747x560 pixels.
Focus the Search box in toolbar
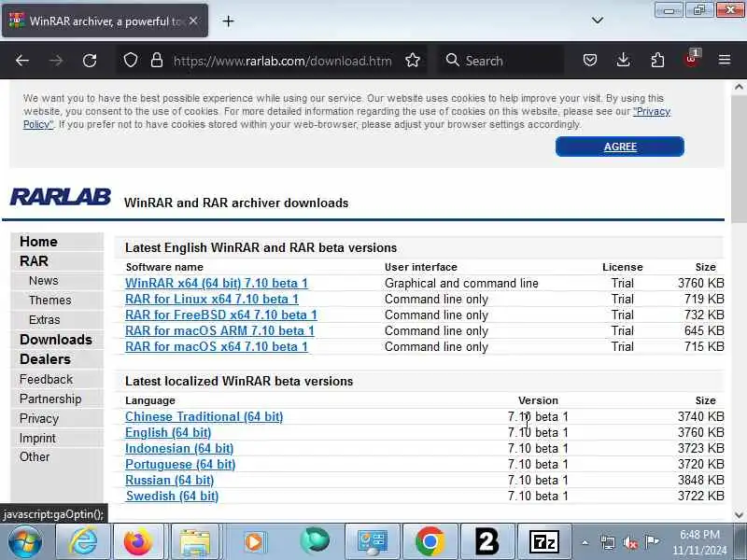pos(501,61)
